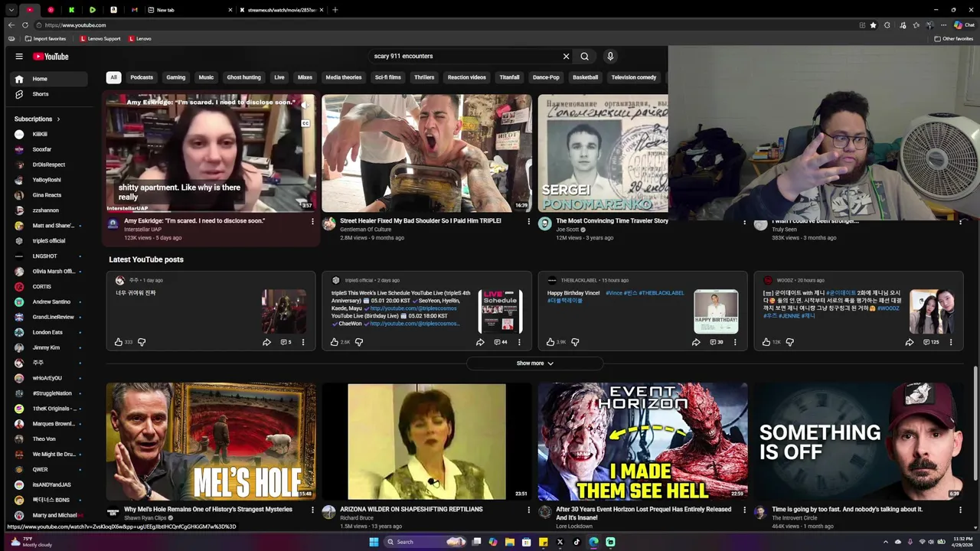This screenshot has width=980, height=551.
Task: Open the Sergei Ponomarenko video thumbnail
Action: coord(603,154)
